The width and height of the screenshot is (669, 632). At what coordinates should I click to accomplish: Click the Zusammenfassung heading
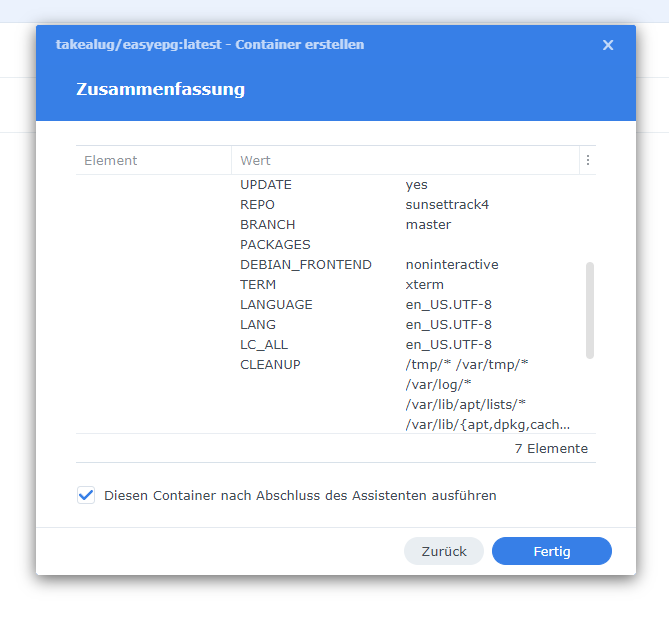[160, 89]
